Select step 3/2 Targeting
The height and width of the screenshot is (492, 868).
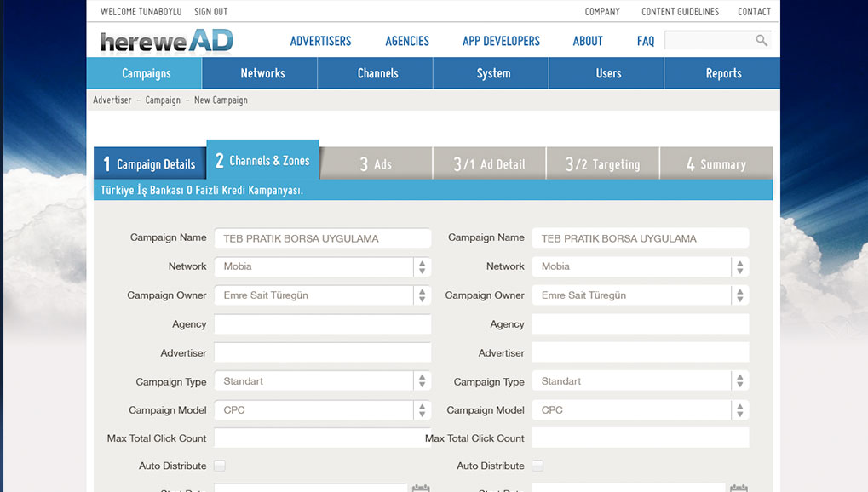click(603, 163)
